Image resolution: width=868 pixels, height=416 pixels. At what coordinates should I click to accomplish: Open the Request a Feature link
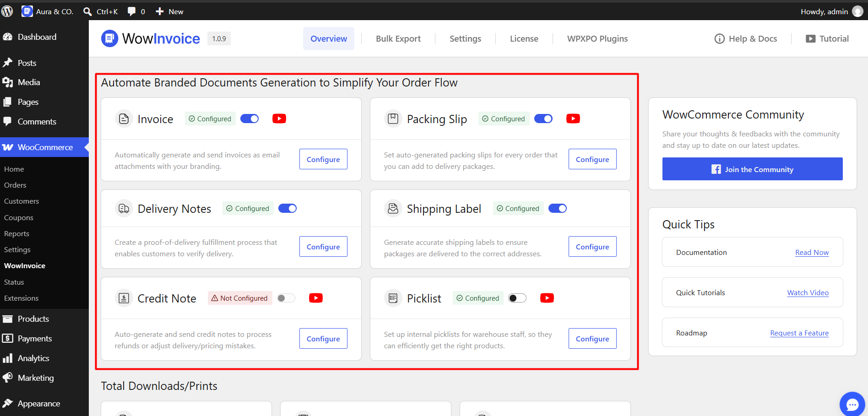799,333
